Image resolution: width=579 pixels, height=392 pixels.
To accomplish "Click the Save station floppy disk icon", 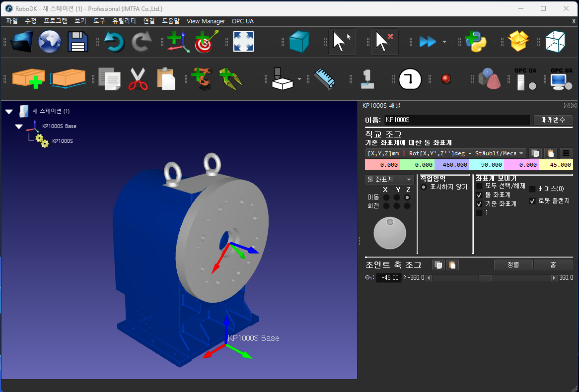I will point(77,42).
